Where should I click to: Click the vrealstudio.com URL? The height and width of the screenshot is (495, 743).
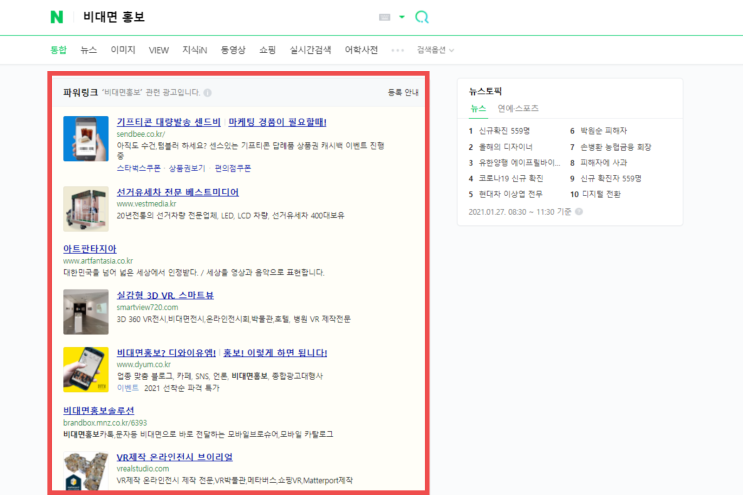point(143,468)
